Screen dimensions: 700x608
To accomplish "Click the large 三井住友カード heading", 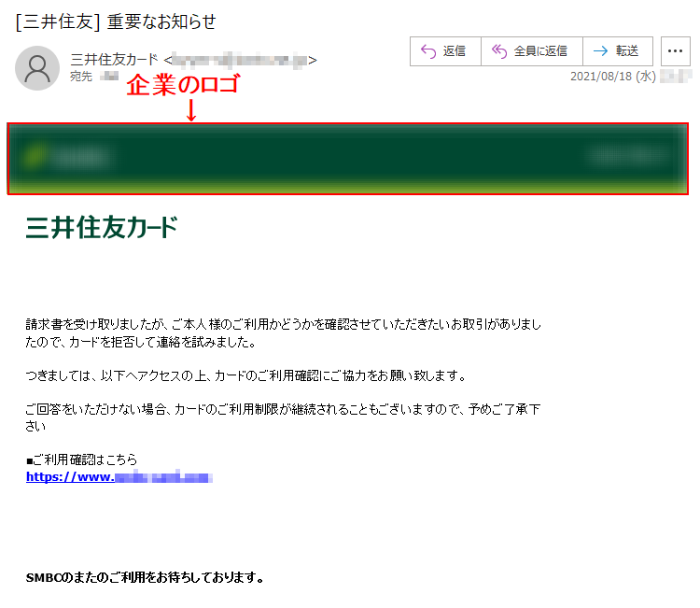I will pos(102,227).
